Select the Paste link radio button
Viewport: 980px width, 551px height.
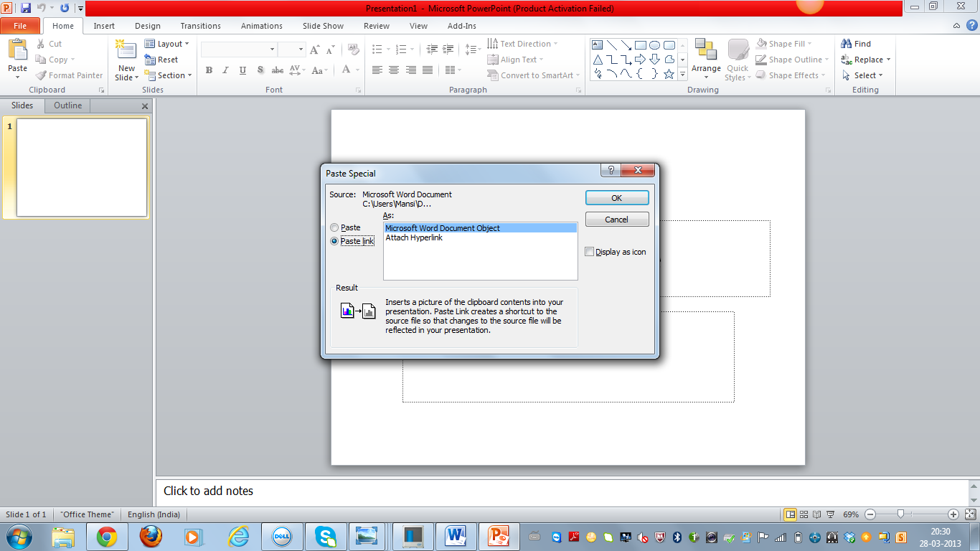334,241
